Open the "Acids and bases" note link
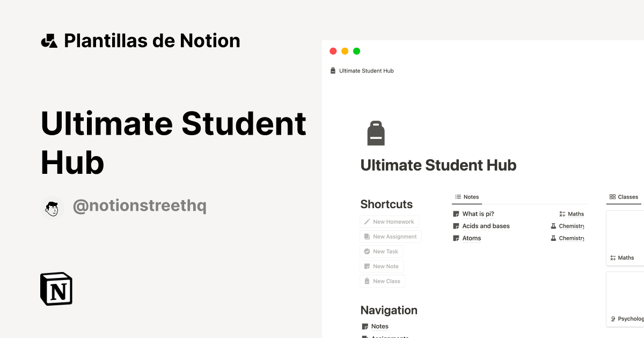The image size is (644, 338). (486, 226)
